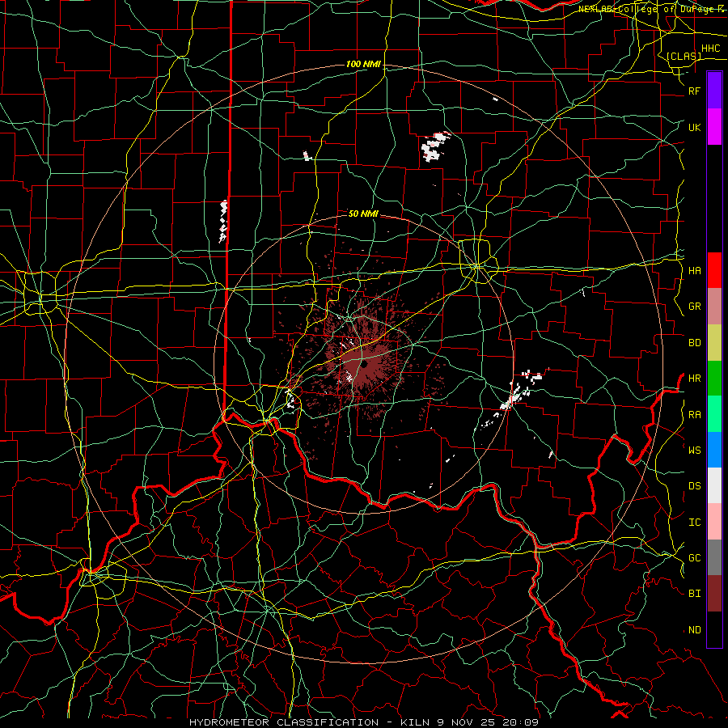Click the ND black legend swatch
Viewport: 728px width, 728px height.
[714, 629]
